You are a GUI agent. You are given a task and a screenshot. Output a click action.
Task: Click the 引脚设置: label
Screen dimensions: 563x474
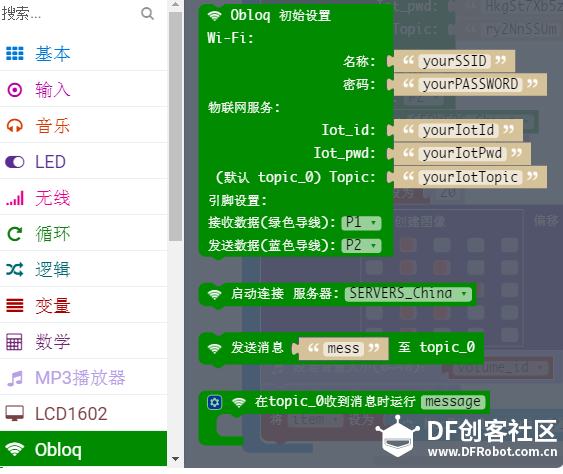[237, 200]
